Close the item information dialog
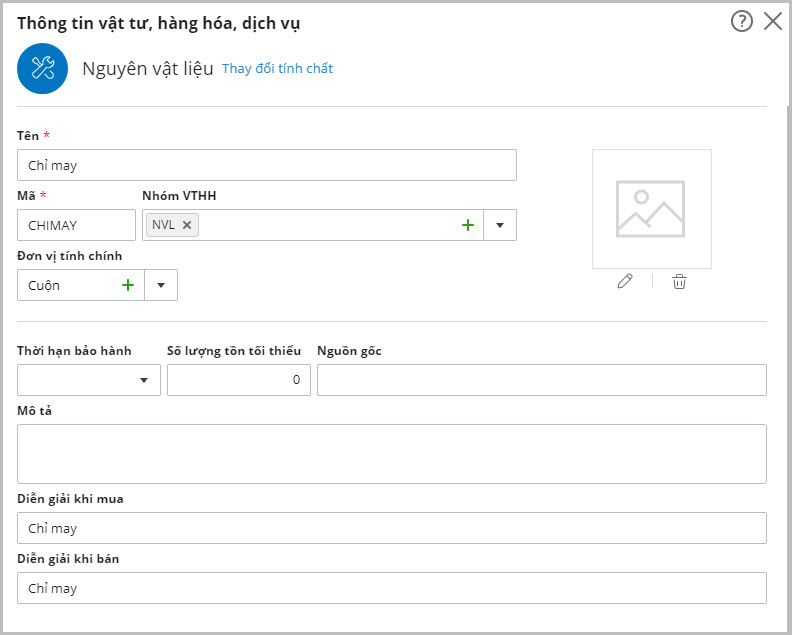Image resolution: width=792 pixels, height=635 pixels. point(773,21)
